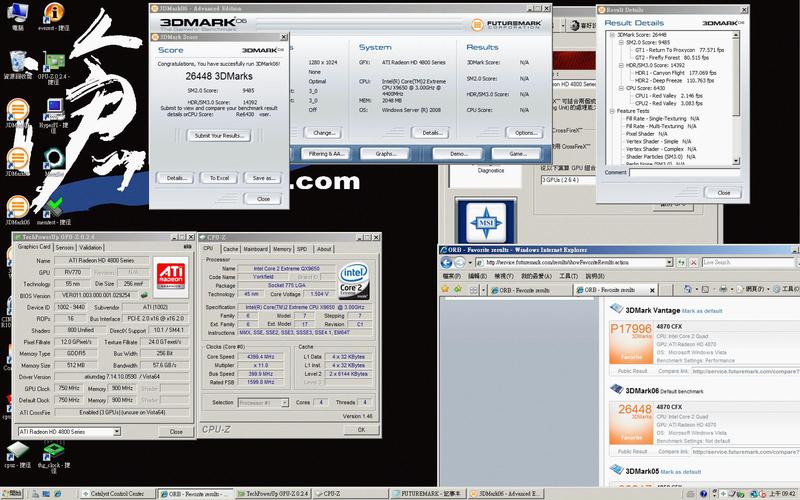Image resolution: width=800 pixels, height=500 pixels.
Task: Click the ATI Radeon logo in GPU-Z
Action: [x=170, y=277]
